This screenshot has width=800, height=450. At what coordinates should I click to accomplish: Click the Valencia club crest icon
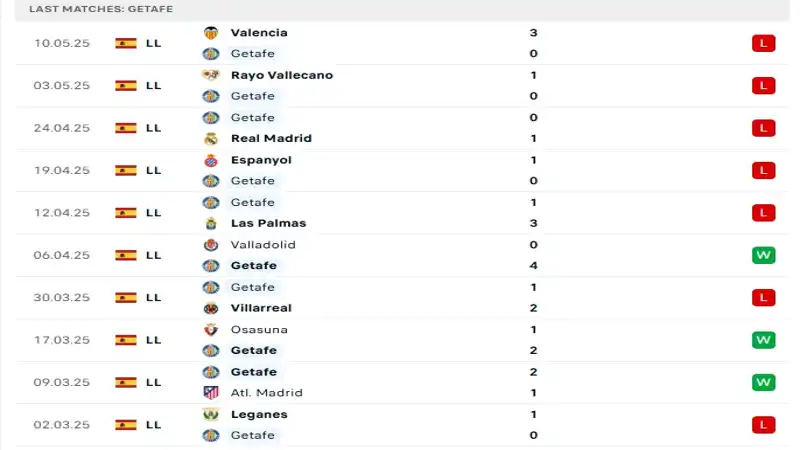tap(211, 33)
